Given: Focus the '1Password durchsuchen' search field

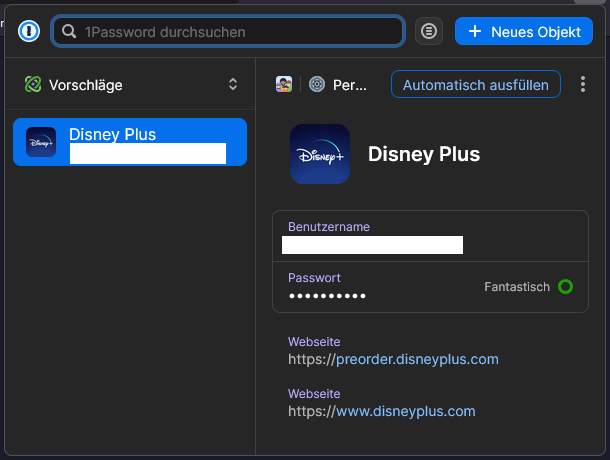Looking at the screenshot, I should click(x=228, y=32).
